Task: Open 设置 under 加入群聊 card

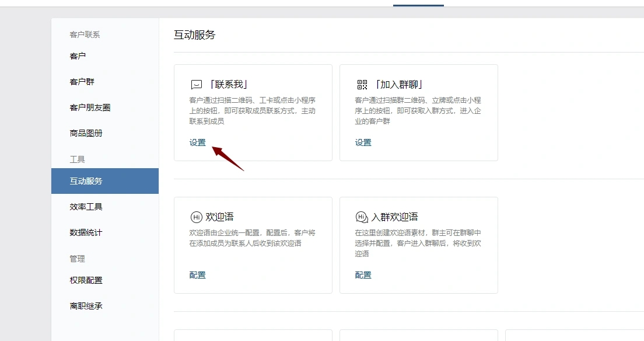Action: pos(363,142)
